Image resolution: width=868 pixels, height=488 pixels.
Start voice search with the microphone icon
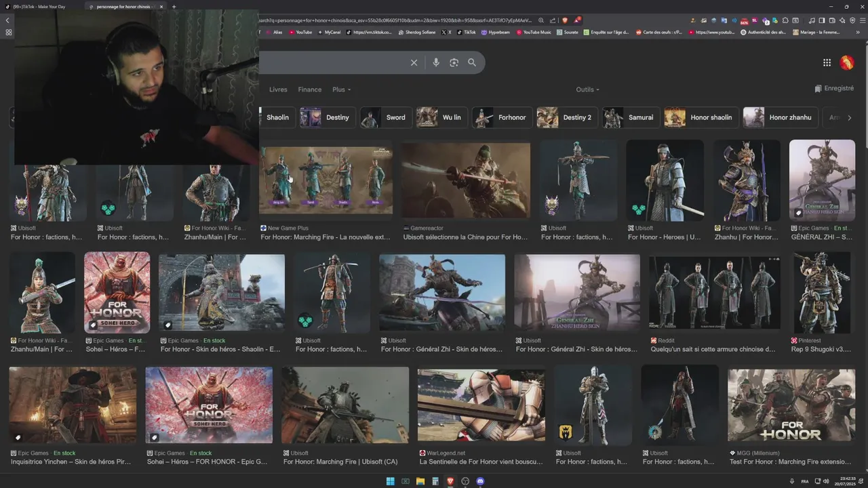click(436, 62)
